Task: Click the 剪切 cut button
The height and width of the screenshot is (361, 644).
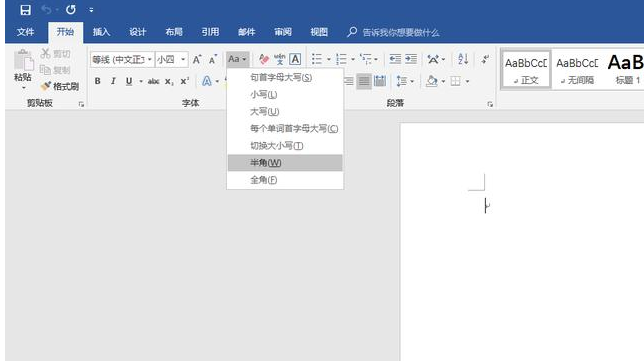Action: click(55, 53)
